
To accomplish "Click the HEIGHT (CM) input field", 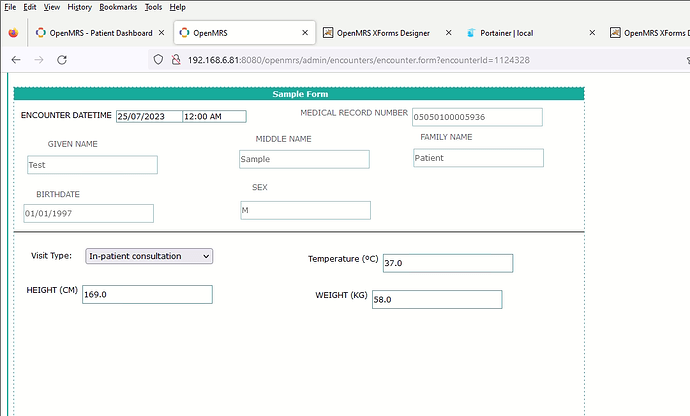I will pyautogui.click(x=147, y=294).
